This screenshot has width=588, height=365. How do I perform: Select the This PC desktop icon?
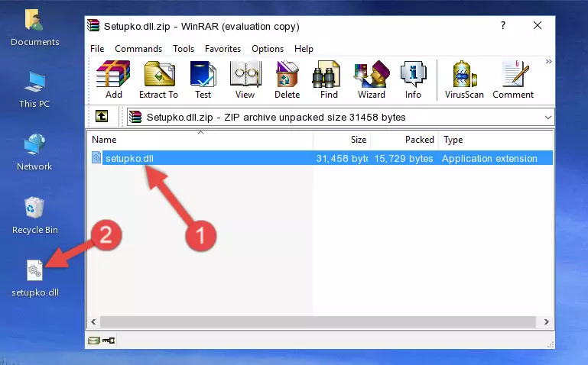point(34,90)
